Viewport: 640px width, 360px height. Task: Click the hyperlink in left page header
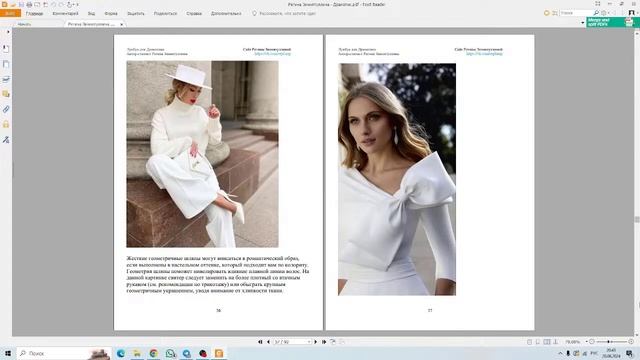[272, 54]
